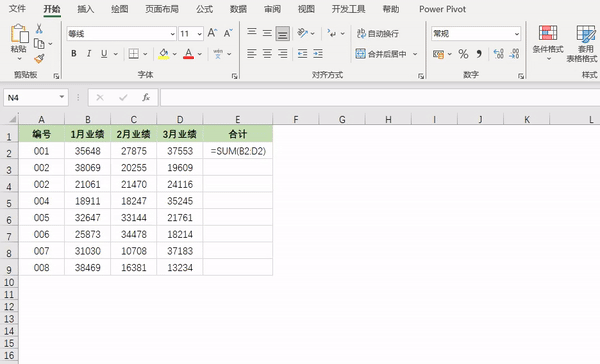Click the insert function fx button

pos(146,97)
